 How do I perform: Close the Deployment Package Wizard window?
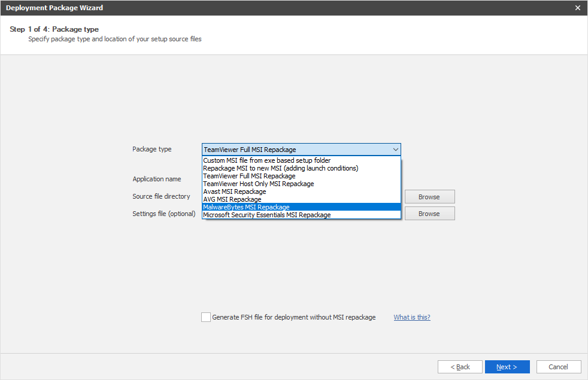[577, 8]
